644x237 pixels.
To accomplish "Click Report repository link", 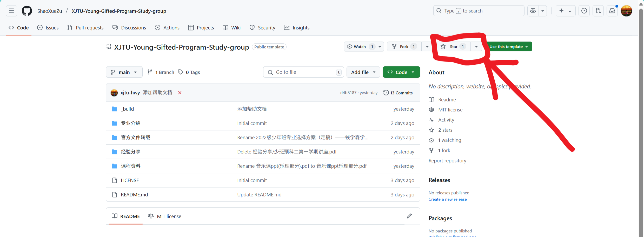I will (x=447, y=160).
